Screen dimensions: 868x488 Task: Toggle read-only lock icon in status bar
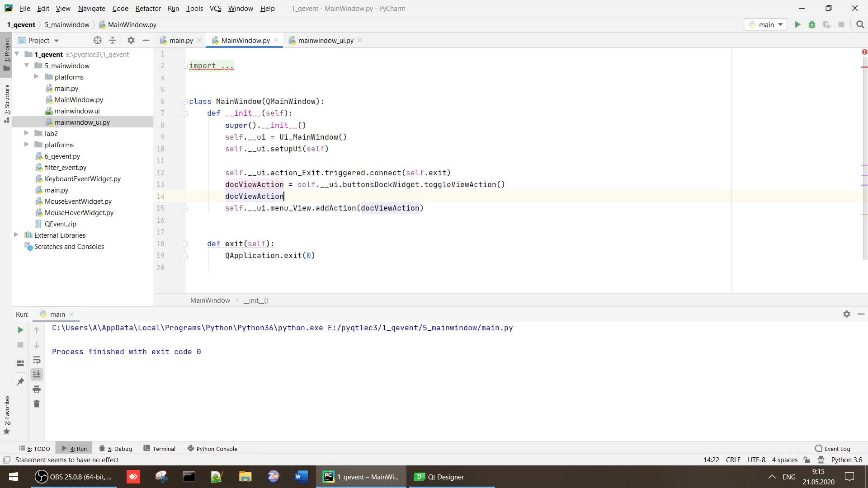point(807,460)
